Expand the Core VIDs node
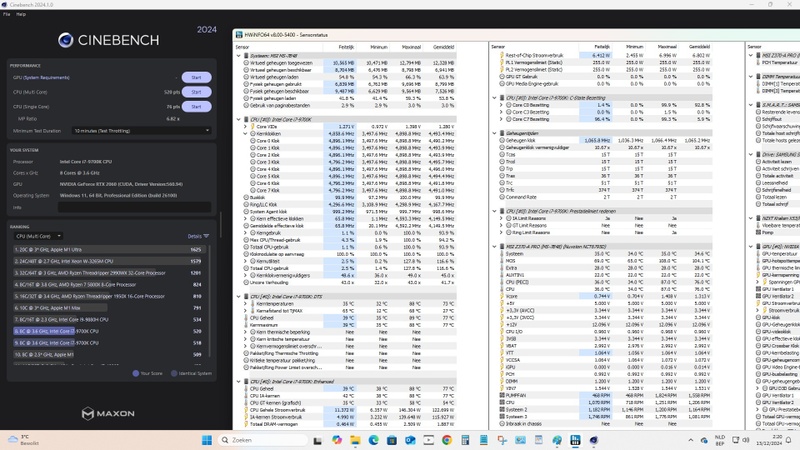Viewport: 800px width, 450px height. click(246, 127)
